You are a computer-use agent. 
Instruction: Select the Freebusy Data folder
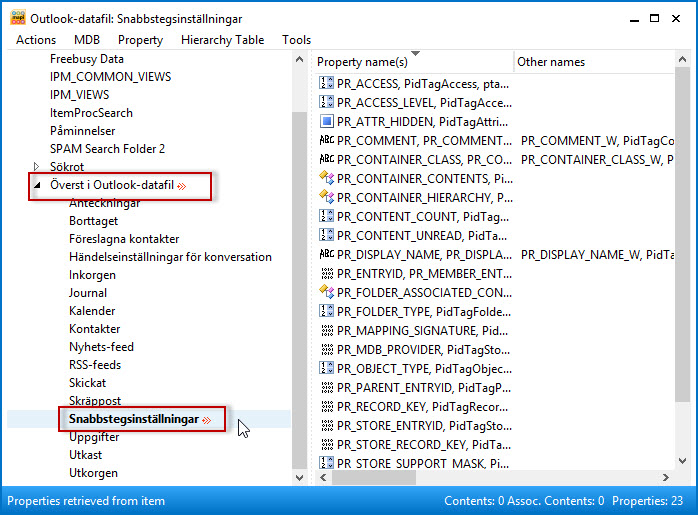click(87, 59)
